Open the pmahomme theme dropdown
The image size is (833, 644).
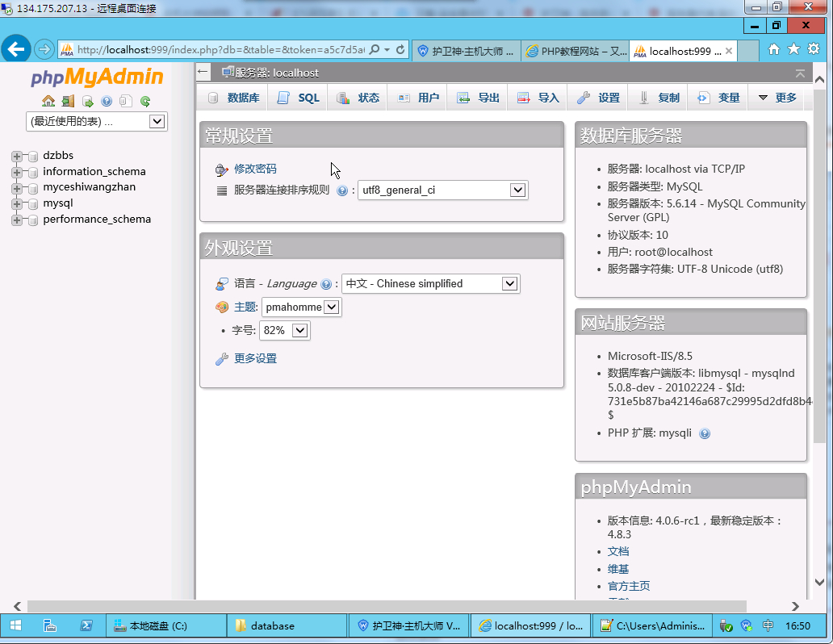[301, 307]
